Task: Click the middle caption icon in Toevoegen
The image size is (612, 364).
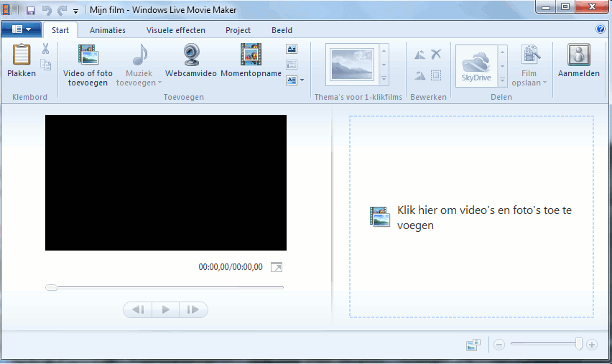Action: point(292,65)
